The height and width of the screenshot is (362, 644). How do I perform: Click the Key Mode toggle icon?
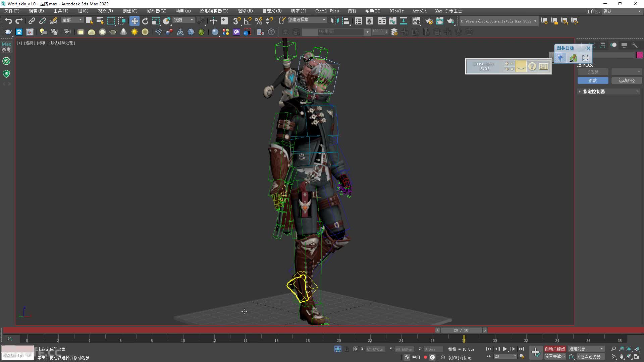point(489,356)
